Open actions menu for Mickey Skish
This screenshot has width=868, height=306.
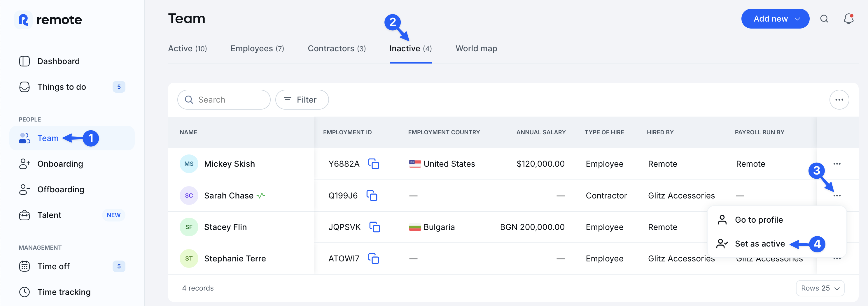(x=837, y=164)
